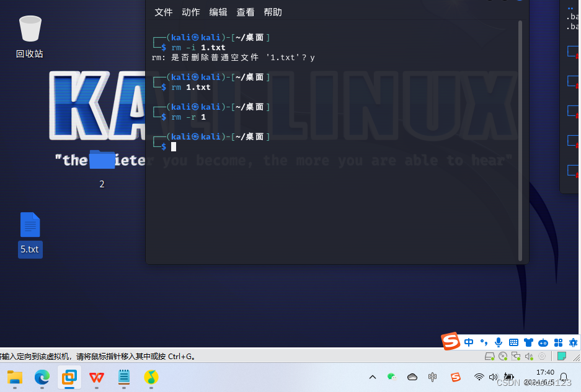
Task: Open Sogou skin shirt icon
Action: pos(528,342)
